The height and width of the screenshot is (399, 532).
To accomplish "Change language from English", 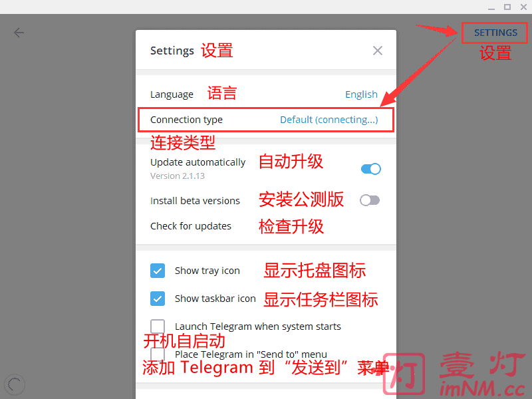I will click(361, 94).
